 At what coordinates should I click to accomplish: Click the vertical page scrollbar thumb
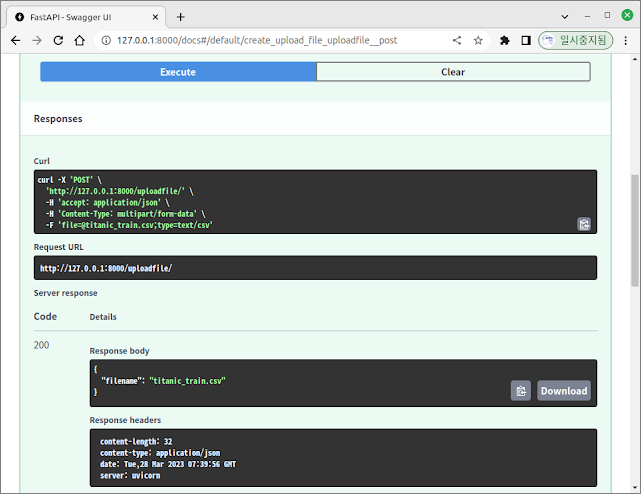[635, 231]
